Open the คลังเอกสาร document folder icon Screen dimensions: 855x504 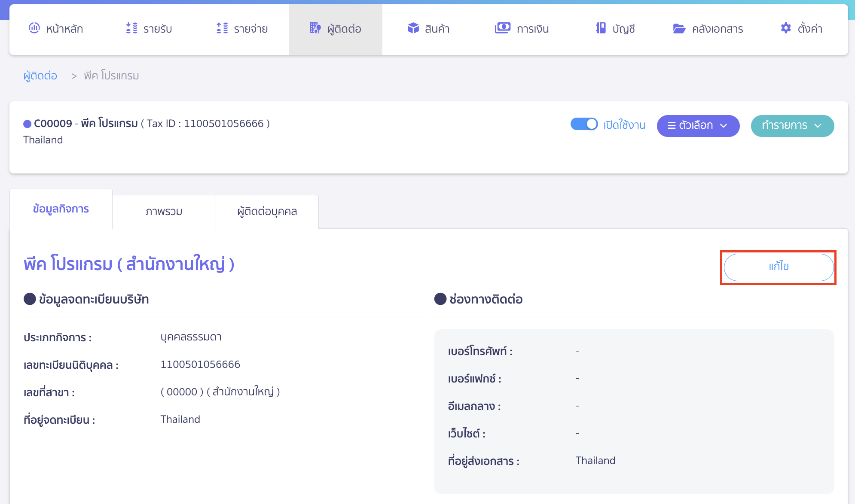pos(679,29)
